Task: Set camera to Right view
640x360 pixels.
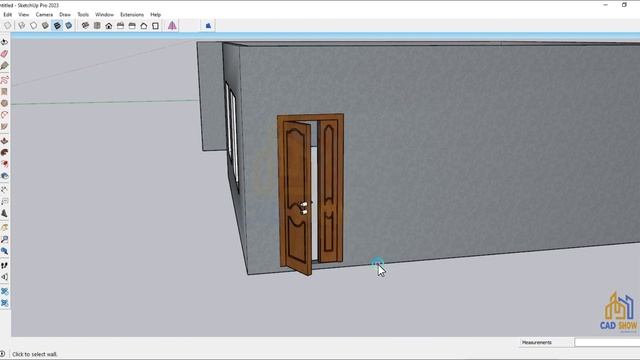Action: (120, 26)
